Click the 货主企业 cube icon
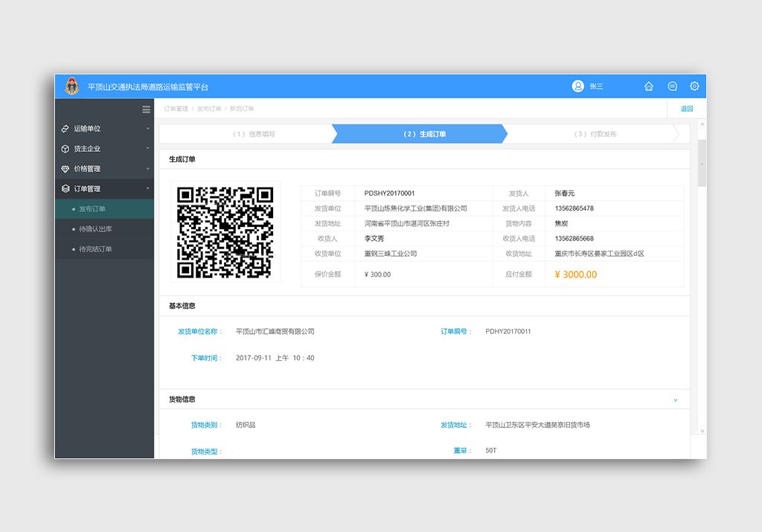The height and width of the screenshot is (532, 762). pyautogui.click(x=65, y=149)
